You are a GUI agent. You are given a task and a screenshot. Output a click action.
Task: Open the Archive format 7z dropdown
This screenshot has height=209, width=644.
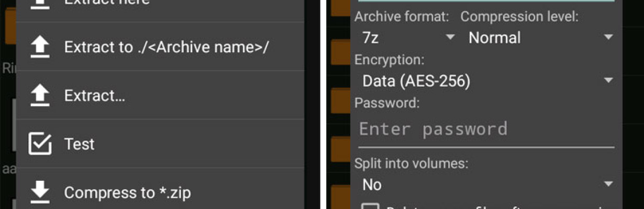[x=407, y=38]
